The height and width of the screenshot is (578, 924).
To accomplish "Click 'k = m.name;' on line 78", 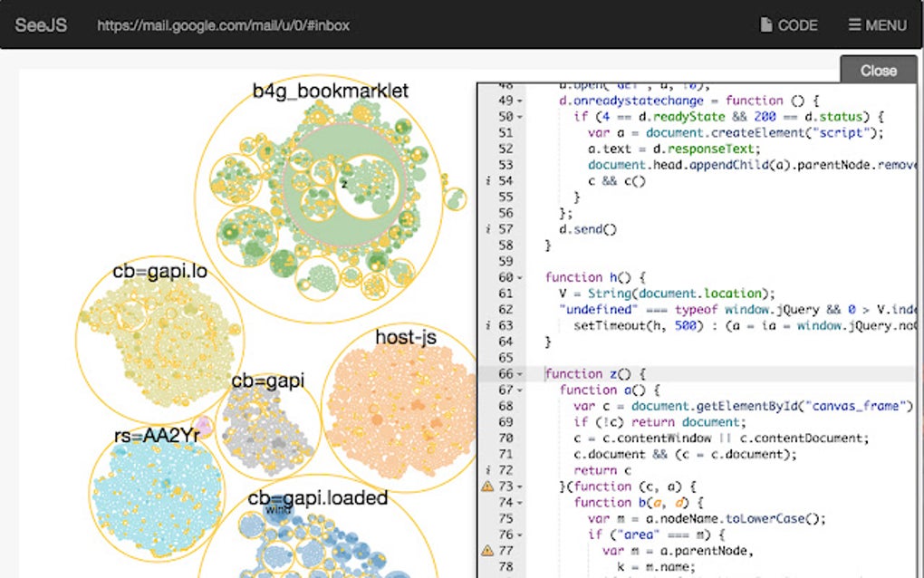I will [656, 567].
